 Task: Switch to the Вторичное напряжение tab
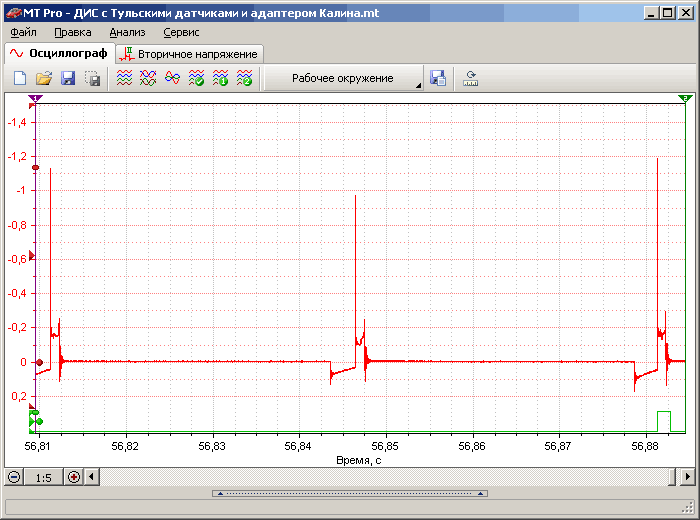click(190, 53)
